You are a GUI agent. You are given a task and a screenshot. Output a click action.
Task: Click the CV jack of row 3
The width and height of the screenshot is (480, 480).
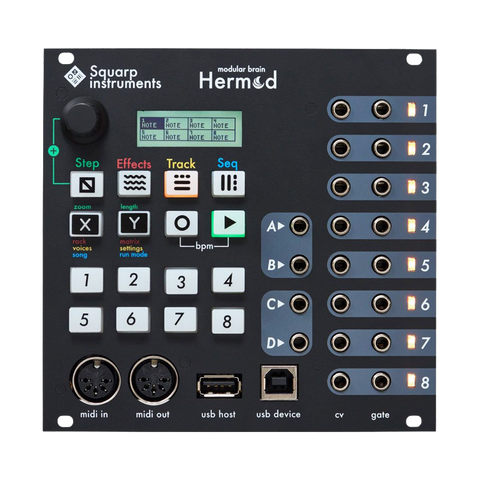340,187
